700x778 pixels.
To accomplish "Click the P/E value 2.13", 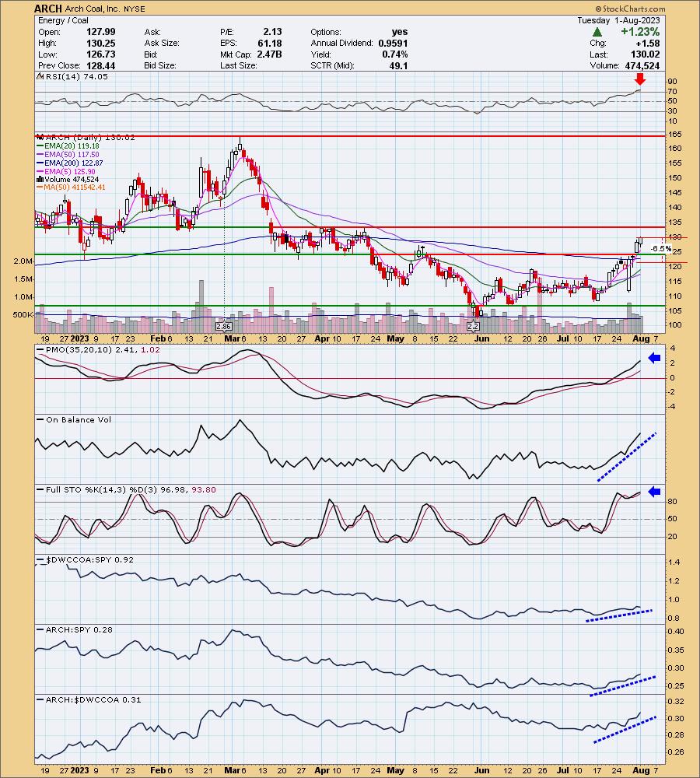I will click(x=272, y=32).
